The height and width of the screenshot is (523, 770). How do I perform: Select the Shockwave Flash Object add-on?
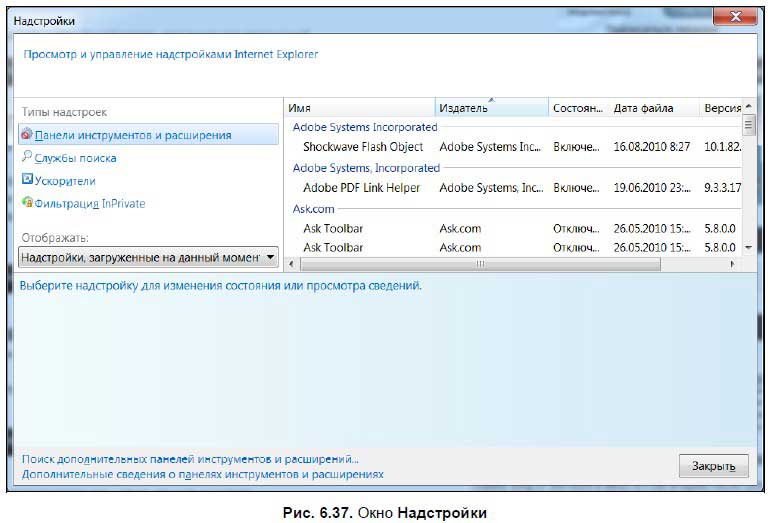362,147
